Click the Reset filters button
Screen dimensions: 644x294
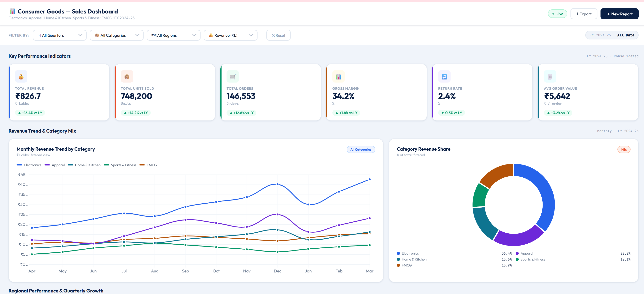coord(278,35)
